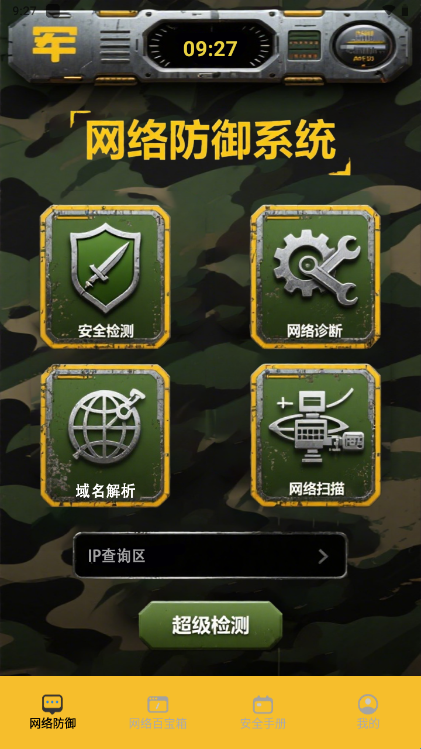Tap the green indicator panel in header

pos(304,45)
